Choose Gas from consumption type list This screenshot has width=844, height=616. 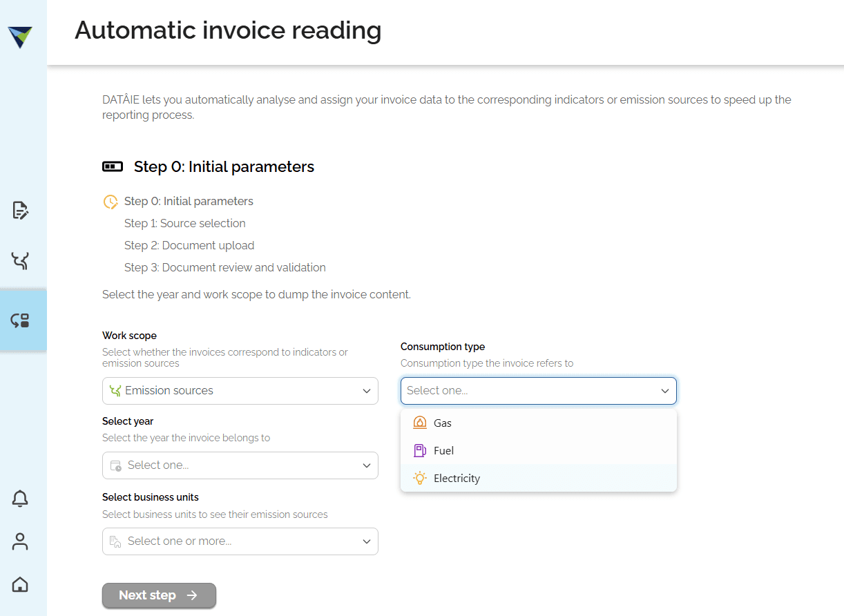539,423
